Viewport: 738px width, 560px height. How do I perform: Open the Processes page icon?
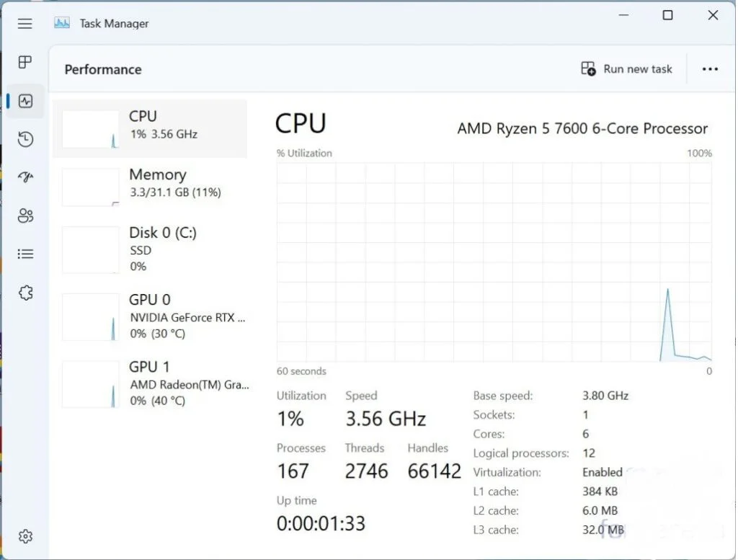coord(25,62)
